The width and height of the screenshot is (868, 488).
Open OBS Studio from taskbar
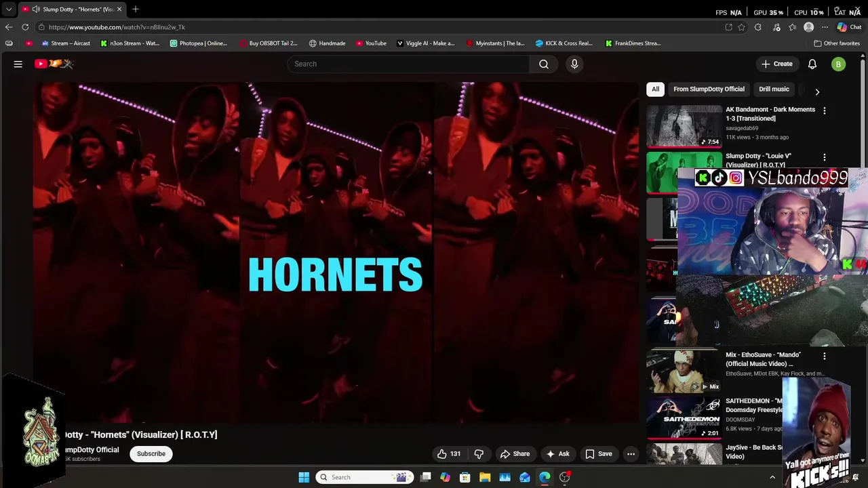565,477
